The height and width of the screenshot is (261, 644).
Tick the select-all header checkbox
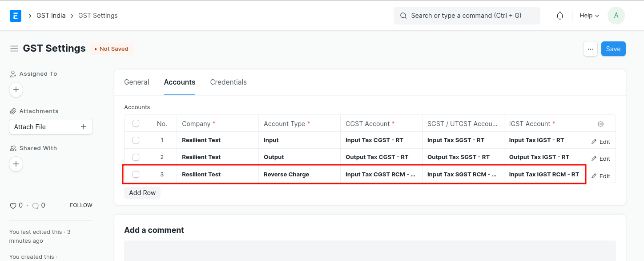(136, 123)
